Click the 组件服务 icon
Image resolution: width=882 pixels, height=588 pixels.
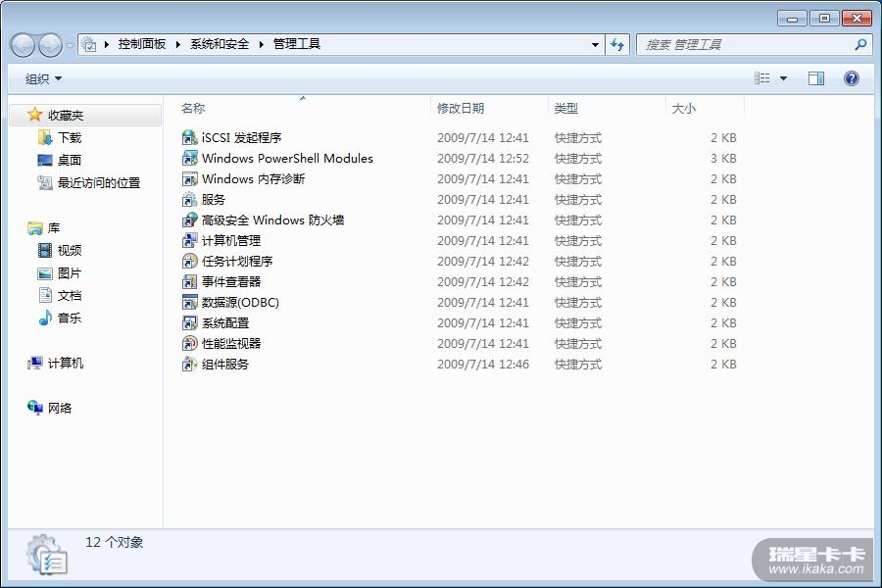click(189, 364)
